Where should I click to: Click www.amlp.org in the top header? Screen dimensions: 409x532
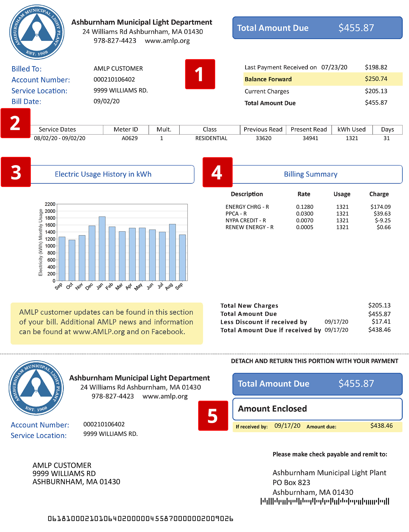tap(167, 41)
